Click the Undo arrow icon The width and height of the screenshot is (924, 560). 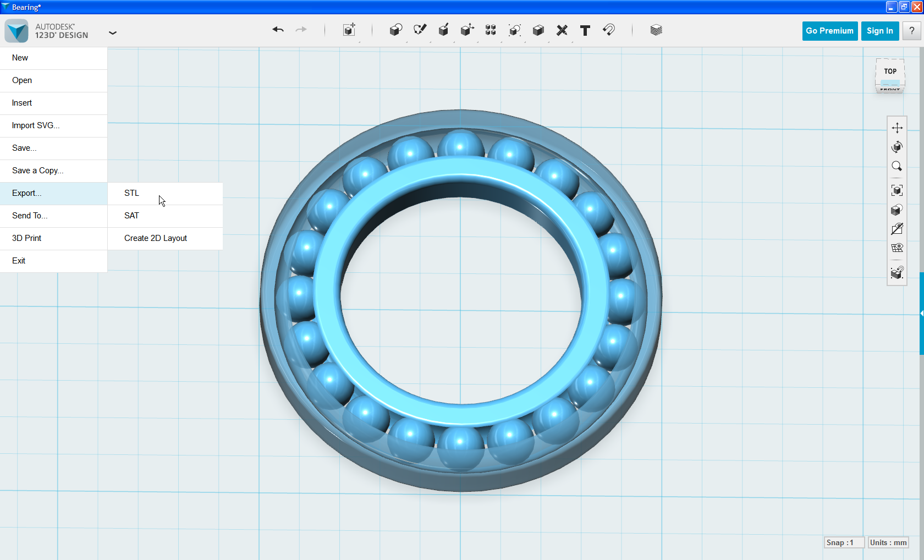(278, 30)
